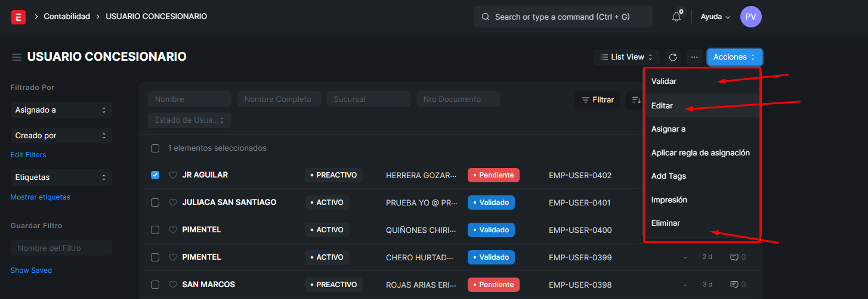Focus the search command bar

coord(562,17)
